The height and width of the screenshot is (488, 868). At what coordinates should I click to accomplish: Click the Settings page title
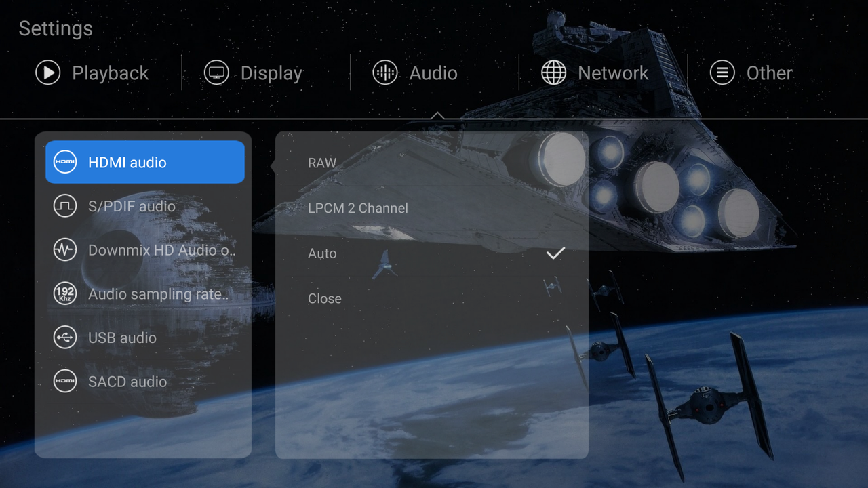point(56,28)
